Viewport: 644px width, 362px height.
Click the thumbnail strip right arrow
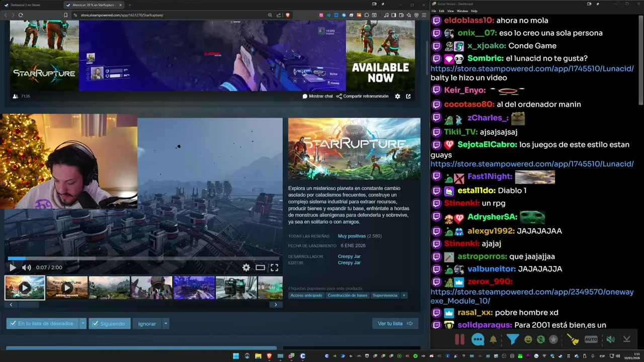point(275,304)
